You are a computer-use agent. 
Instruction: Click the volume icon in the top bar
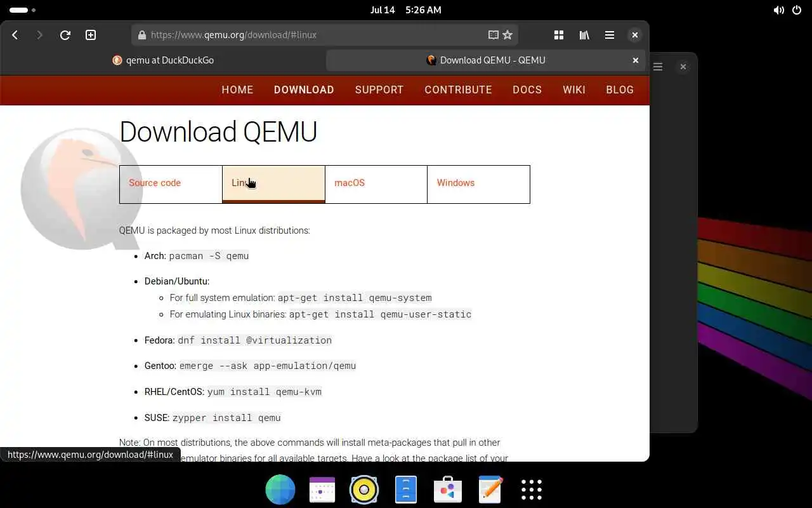pyautogui.click(x=778, y=10)
